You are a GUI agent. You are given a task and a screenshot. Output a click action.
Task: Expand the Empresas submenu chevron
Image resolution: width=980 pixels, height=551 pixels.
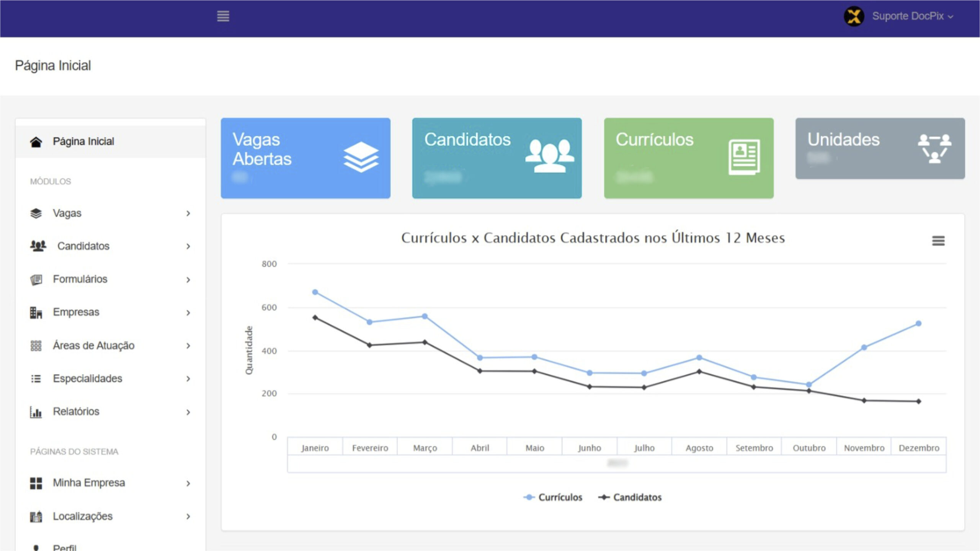(188, 313)
